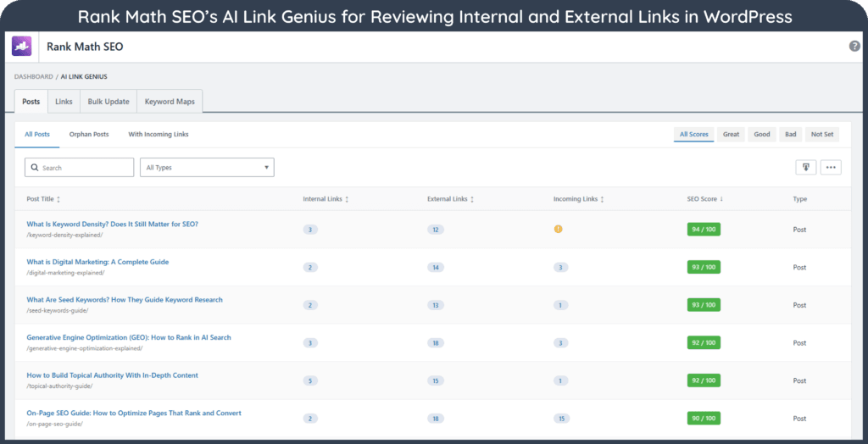Image resolution: width=868 pixels, height=444 pixels.
Task: Show With Incoming Links filter
Action: click(x=159, y=135)
